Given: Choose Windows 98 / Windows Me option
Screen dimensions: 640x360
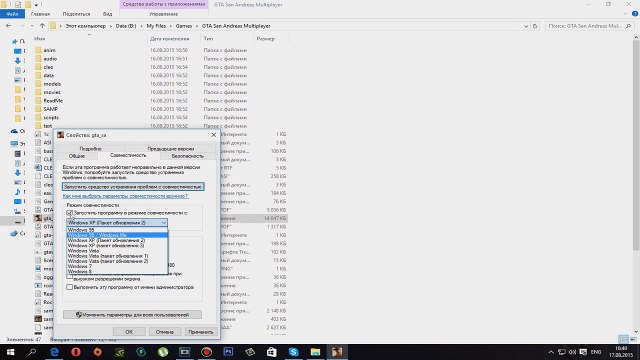Looking at the screenshot, I should coord(117,235).
